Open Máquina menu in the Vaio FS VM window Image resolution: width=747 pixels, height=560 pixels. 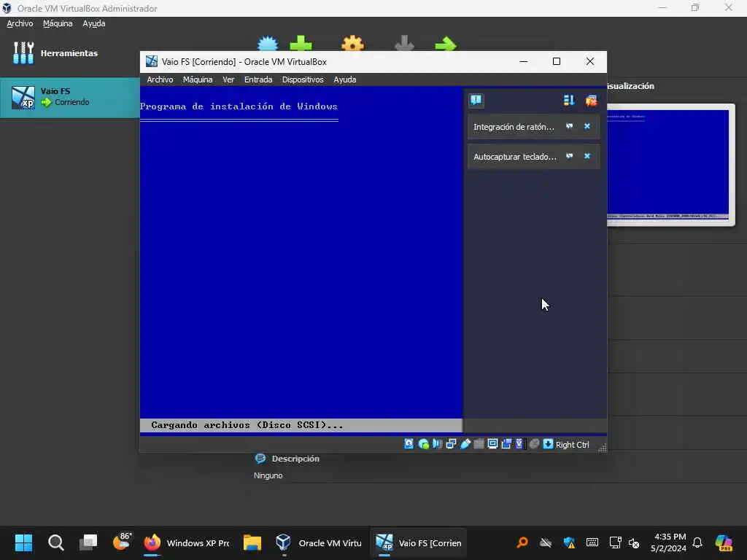(x=198, y=79)
